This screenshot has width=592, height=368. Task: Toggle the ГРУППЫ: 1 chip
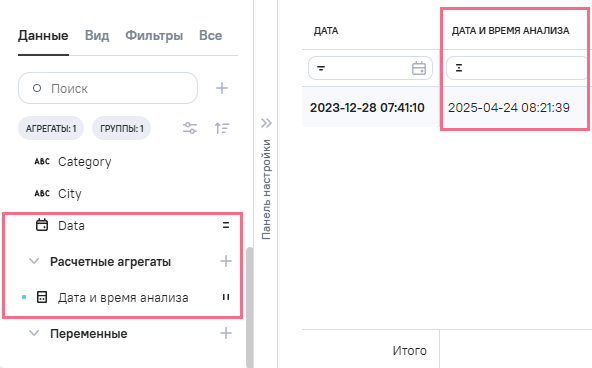(x=122, y=128)
